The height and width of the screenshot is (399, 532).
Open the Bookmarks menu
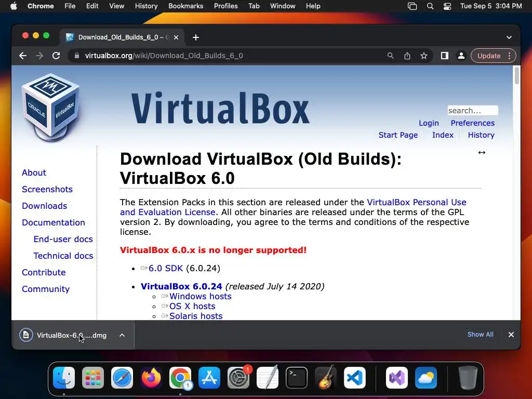185,6
